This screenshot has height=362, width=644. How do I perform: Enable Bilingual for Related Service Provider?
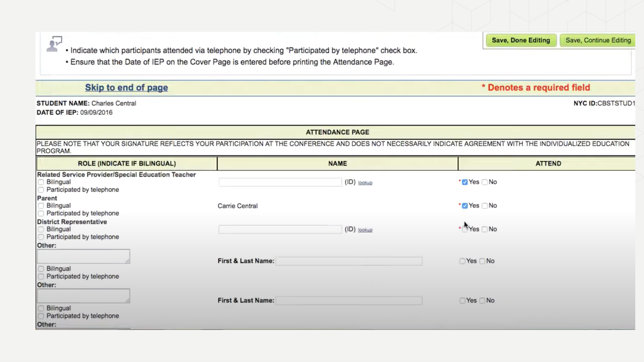41,182
